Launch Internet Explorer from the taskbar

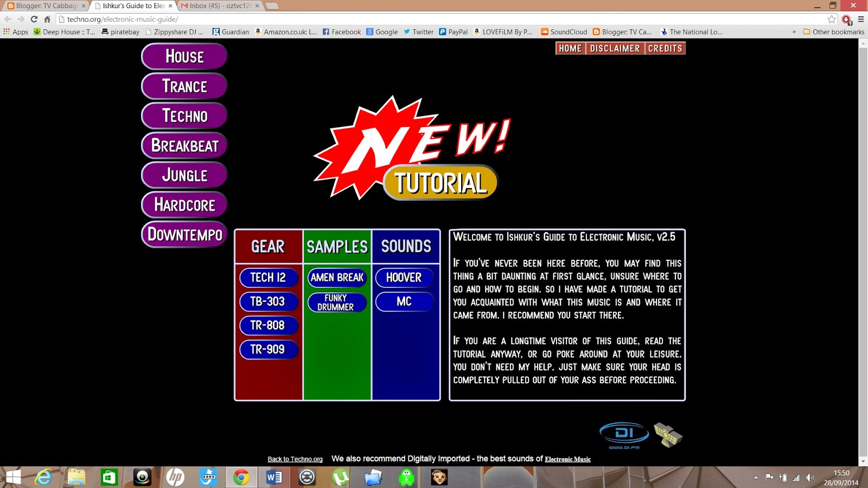point(43,477)
